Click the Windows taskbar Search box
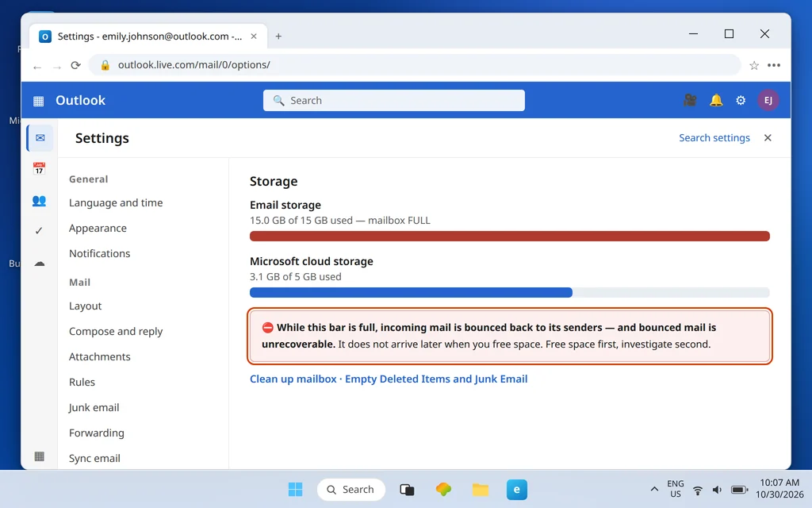812x508 pixels. (351, 489)
